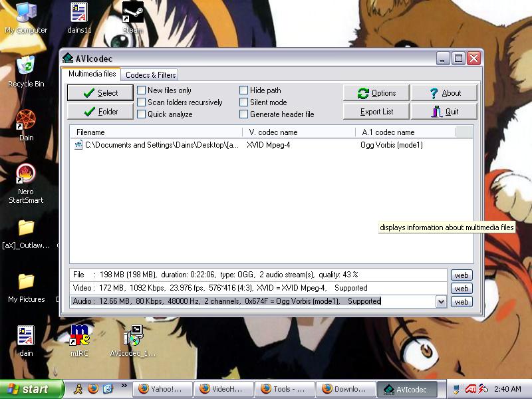
Task: Open AIM from the quick launch bar
Action: coord(78,389)
